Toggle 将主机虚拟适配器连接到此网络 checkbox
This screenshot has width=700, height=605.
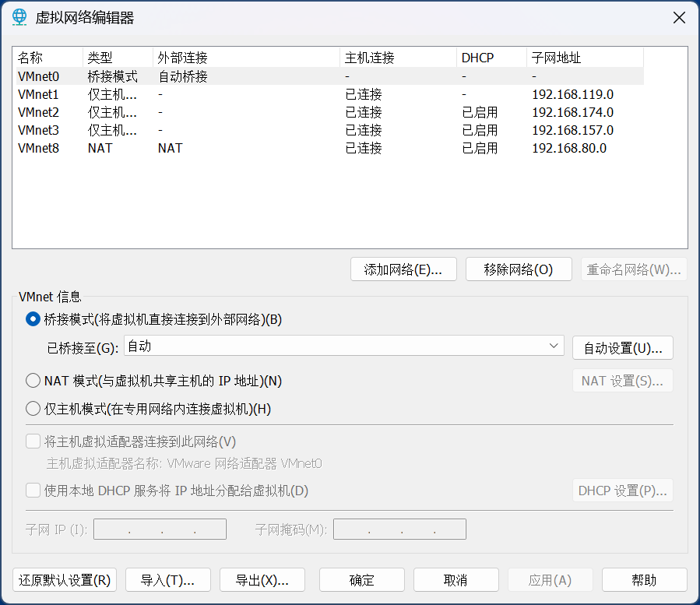33,441
